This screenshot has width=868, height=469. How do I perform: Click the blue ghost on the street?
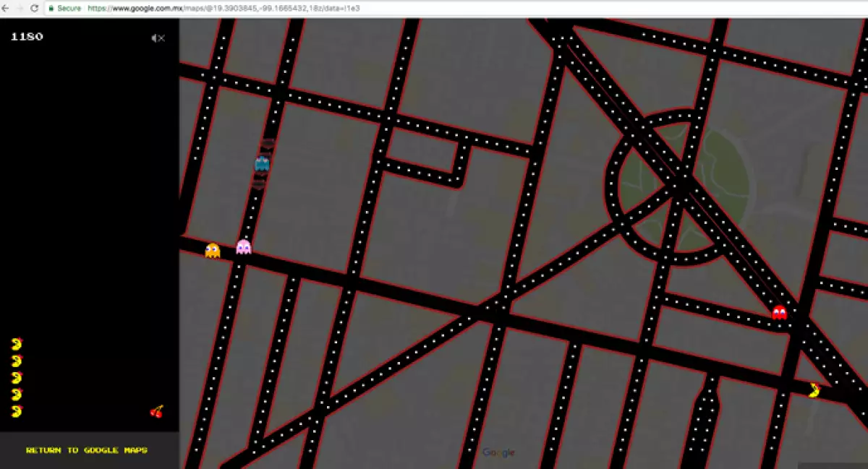pos(262,163)
